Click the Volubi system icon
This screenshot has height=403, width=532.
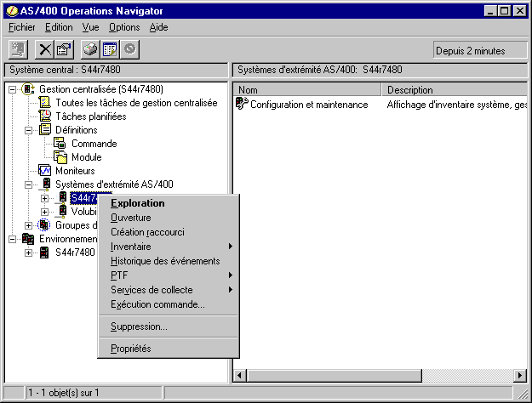coord(62,211)
